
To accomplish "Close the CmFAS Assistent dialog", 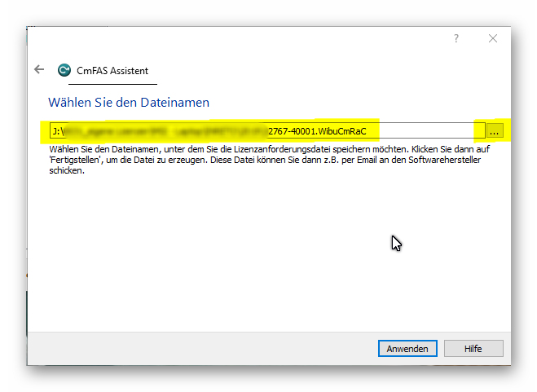I will [493, 38].
